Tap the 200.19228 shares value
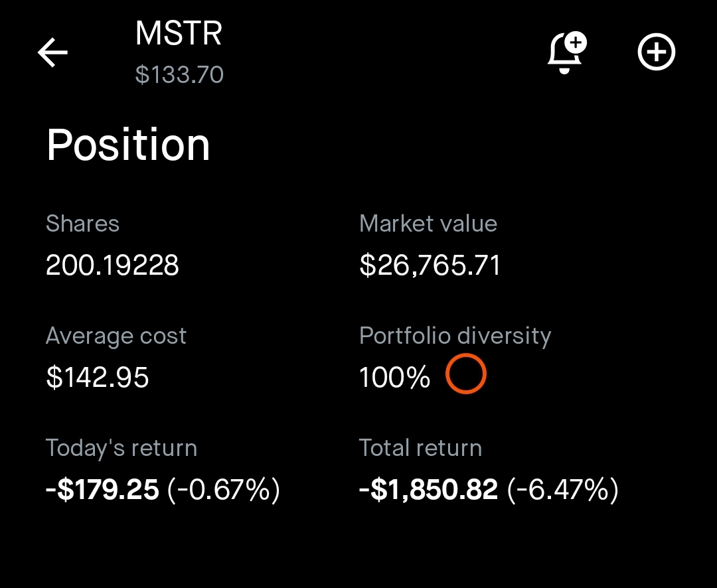717x588 pixels. click(112, 266)
